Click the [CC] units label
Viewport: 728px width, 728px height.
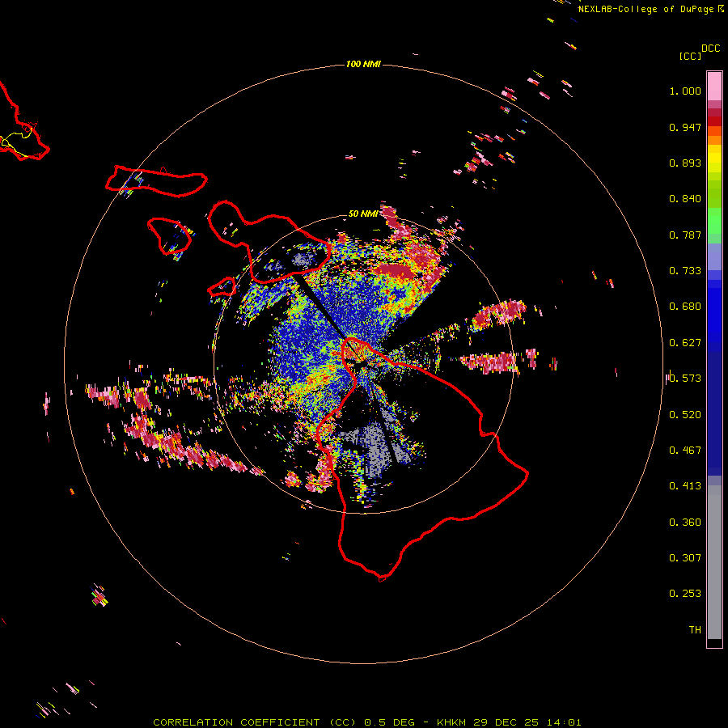tap(690, 56)
